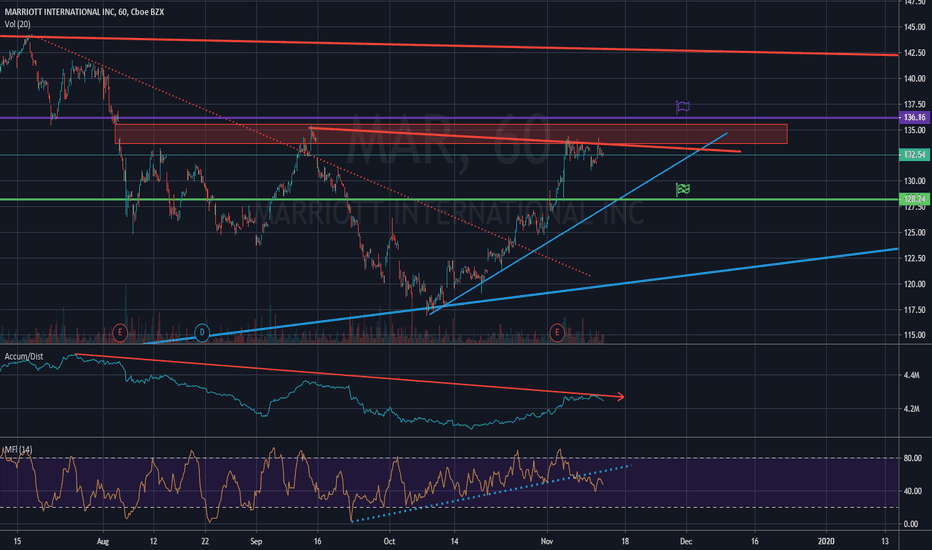Click the 140.00 price axis value

click(915, 78)
